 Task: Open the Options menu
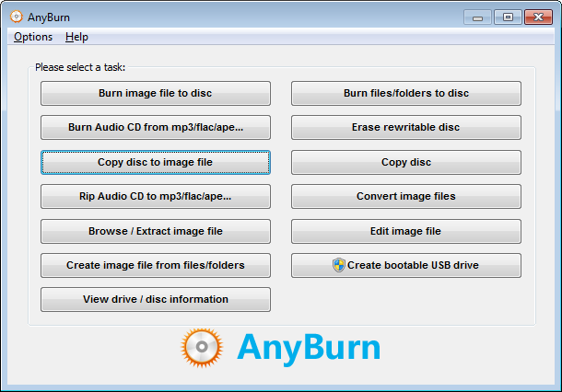click(33, 37)
